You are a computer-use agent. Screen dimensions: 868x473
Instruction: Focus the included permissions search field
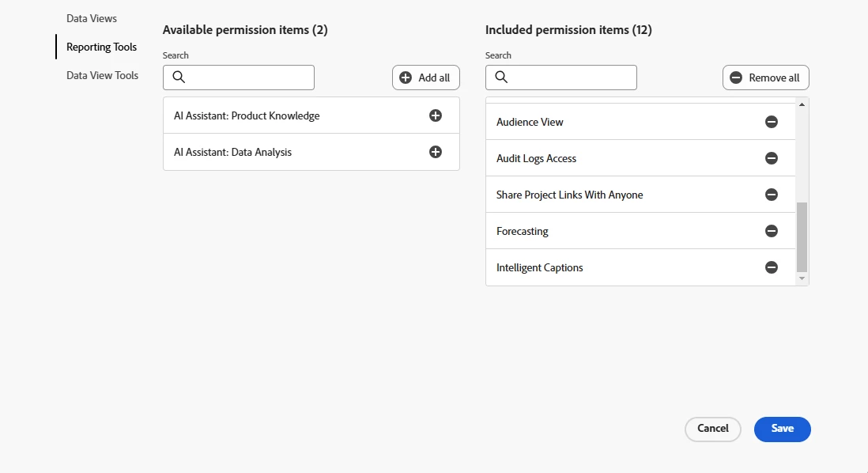(x=572, y=78)
